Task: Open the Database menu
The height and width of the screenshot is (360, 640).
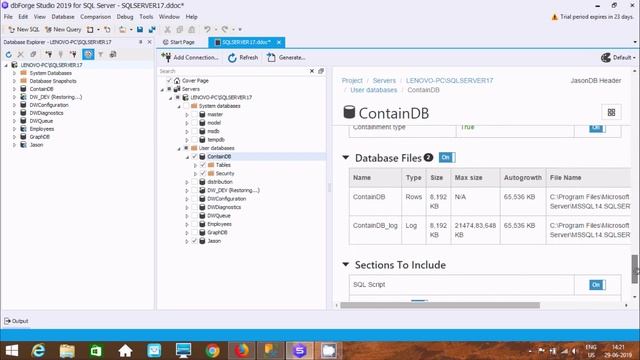Action: point(63,17)
